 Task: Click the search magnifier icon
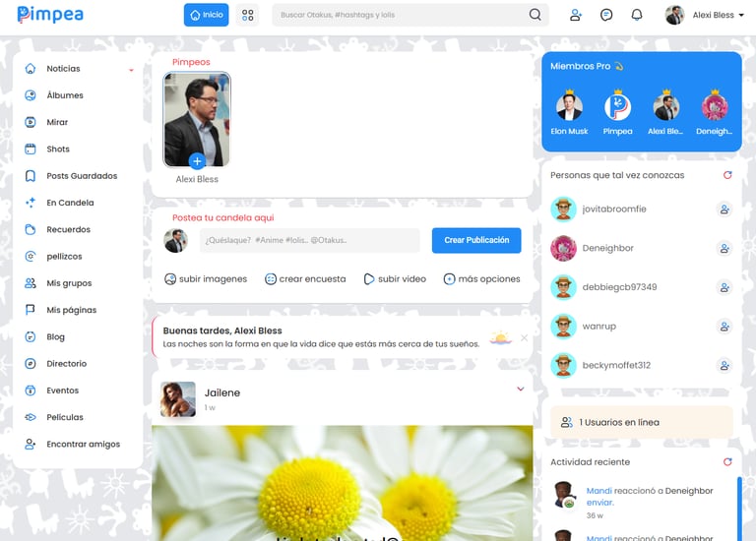[535, 15]
